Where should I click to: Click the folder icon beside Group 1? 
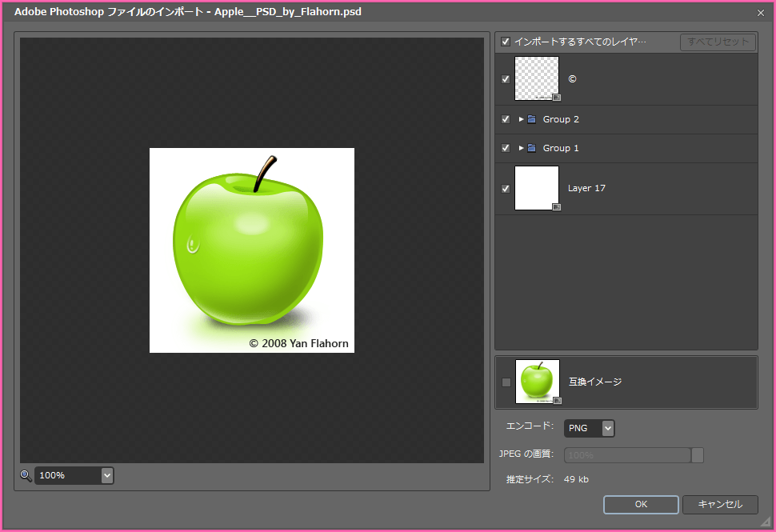pyautogui.click(x=530, y=148)
